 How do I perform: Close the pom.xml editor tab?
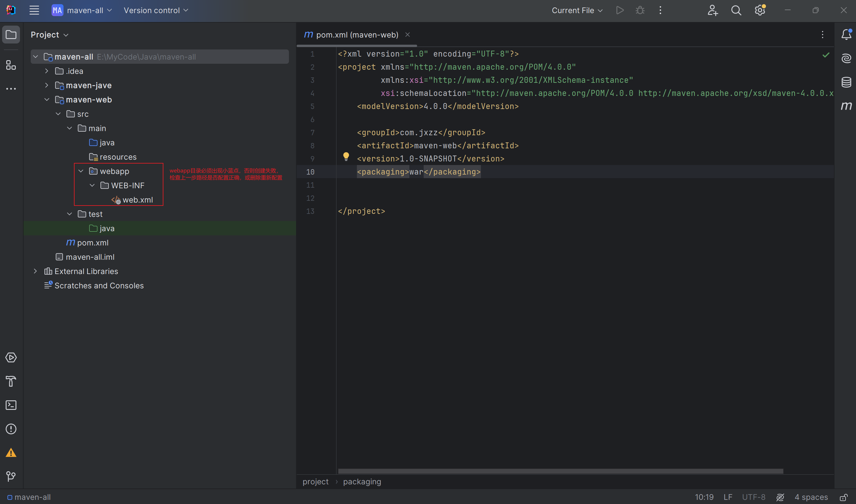[408, 34]
